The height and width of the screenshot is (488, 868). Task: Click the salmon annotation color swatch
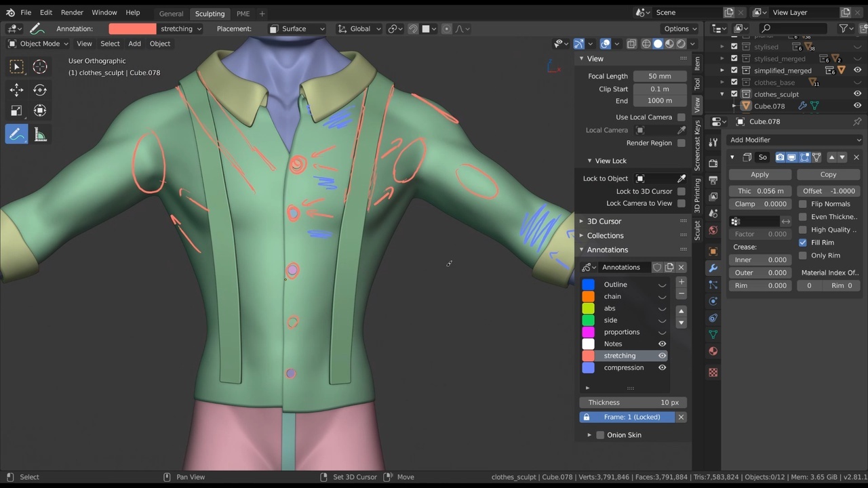coord(132,28)
